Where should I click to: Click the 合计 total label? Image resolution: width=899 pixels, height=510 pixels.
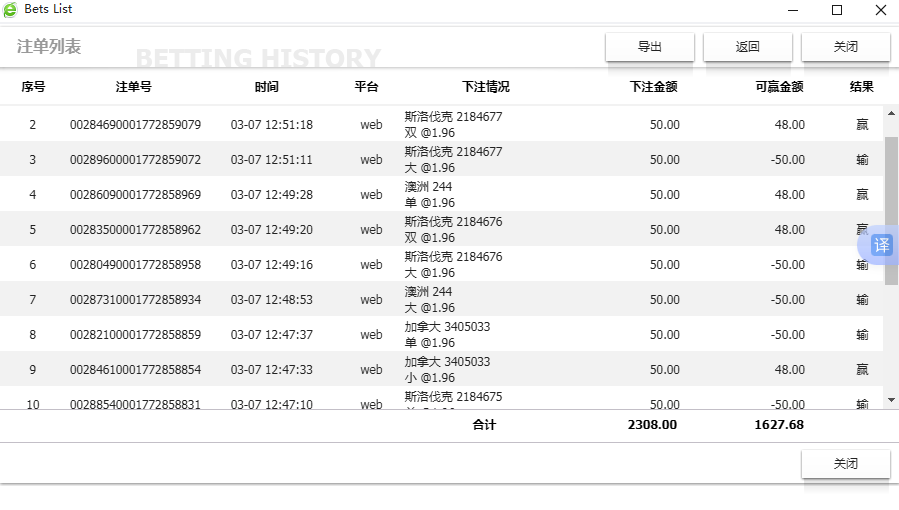tap(484, 425)
